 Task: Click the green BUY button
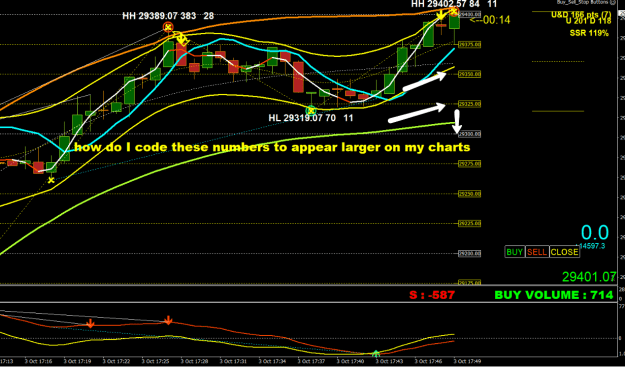[515, 252]
